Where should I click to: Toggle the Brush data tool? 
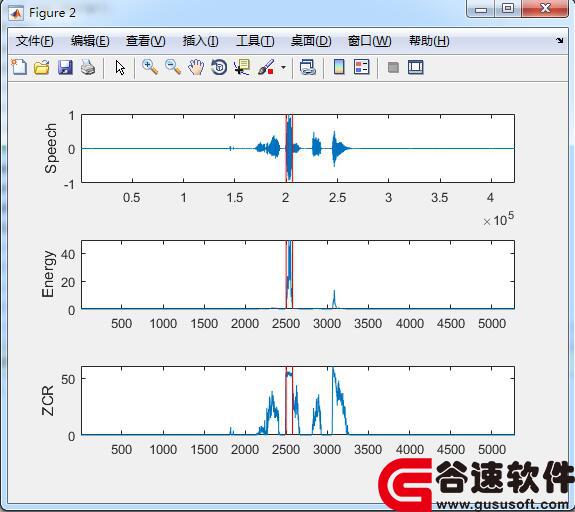click(x=266, y=67)
